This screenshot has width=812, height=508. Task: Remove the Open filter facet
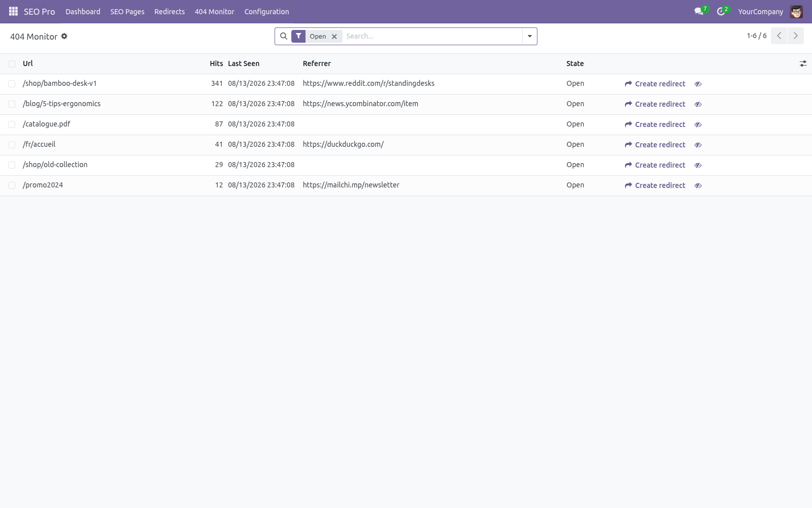pyautogui.click(x=334, y=37)
